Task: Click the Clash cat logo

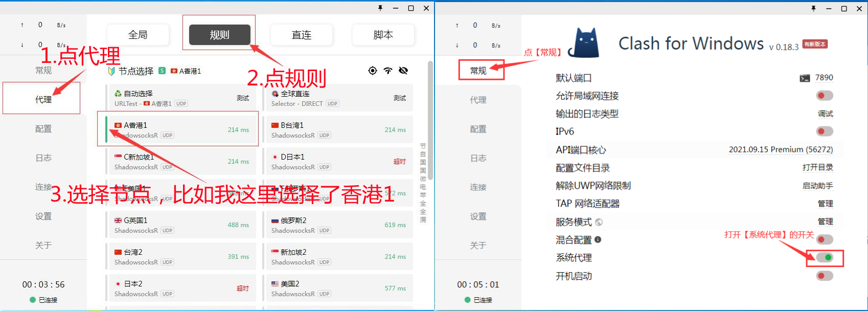Action: click(585, 43)
